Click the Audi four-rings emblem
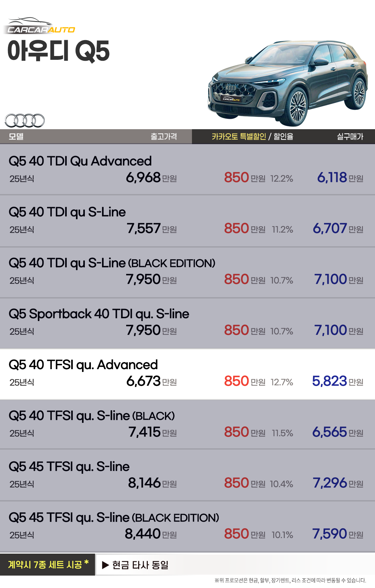The width and height of the screenshot is (375, 588). pos(25,121)
